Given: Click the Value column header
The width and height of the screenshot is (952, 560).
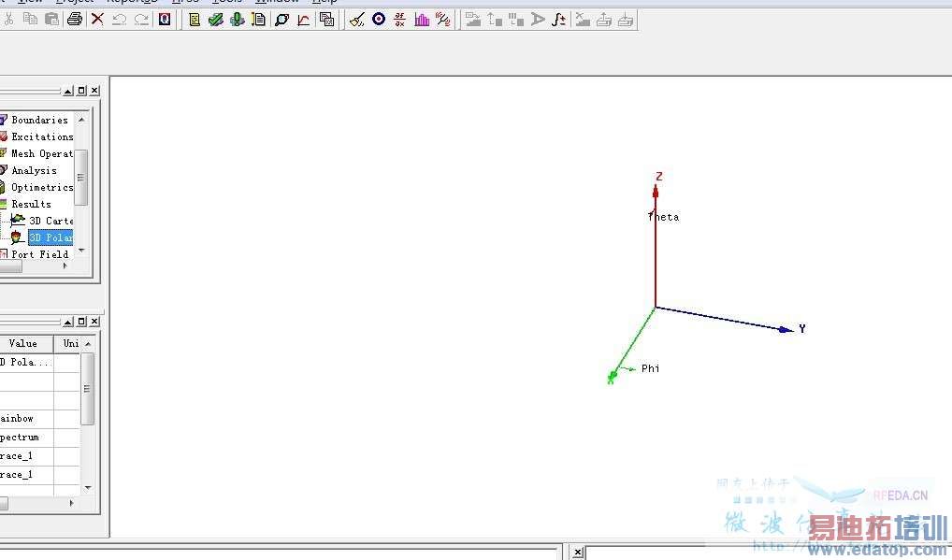Looking at the screenshot, I should (x=24, y=344).
